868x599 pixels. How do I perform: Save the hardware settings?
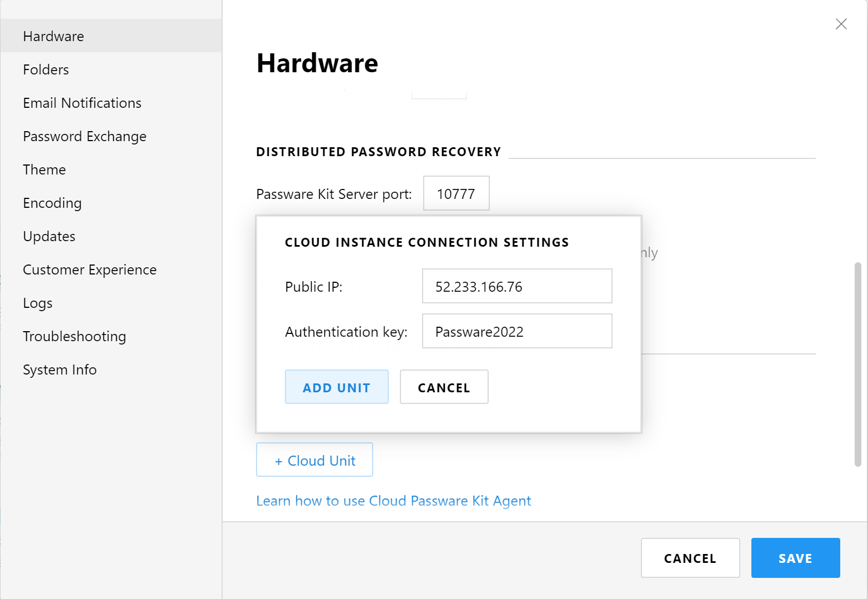pos(795,558)
